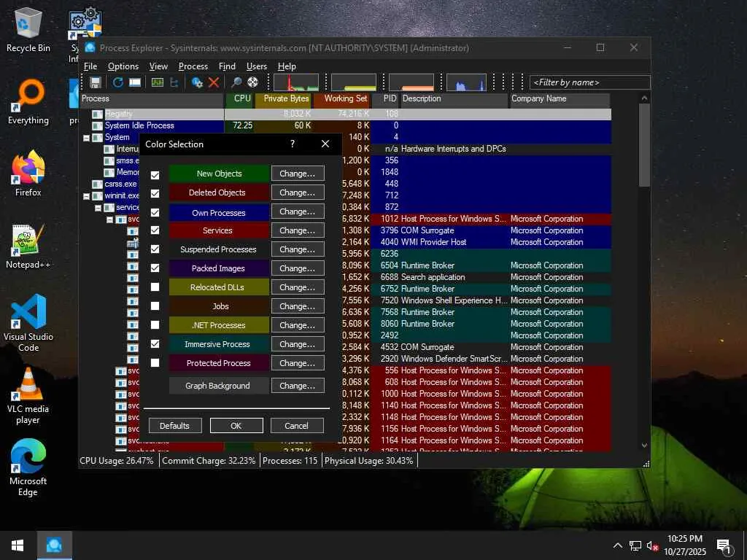Launch Firefox from desktop
The image size is (747, 560).
tap(28, 174)
